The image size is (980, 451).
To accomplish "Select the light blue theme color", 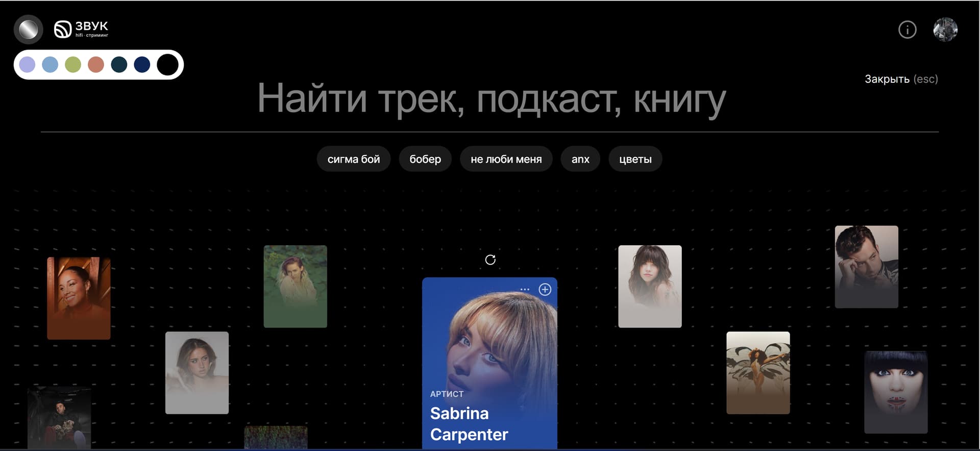I will pyautogui.click(x=50, y=65).
